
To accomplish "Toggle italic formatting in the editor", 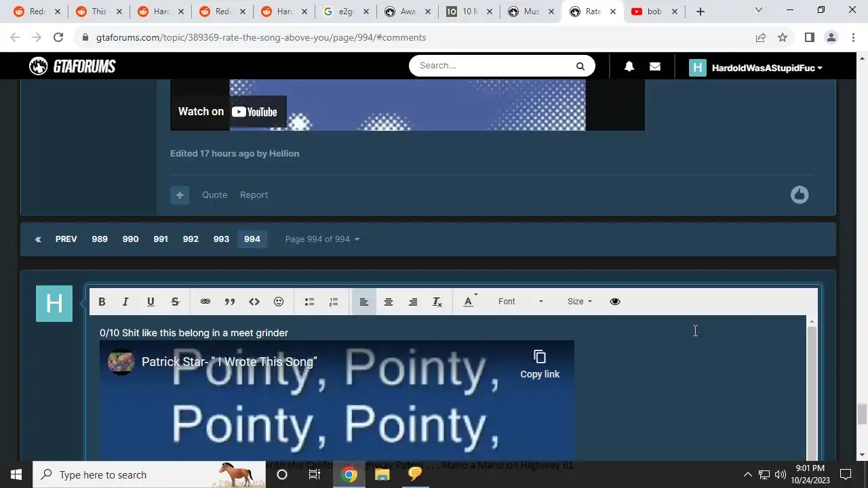I will tap(125, 302).
